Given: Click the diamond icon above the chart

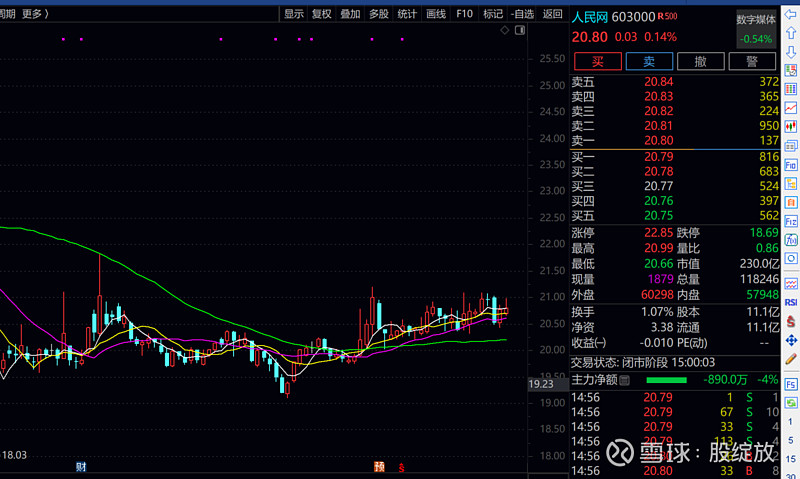Looking at the screenshot, I should click(505, 30).
